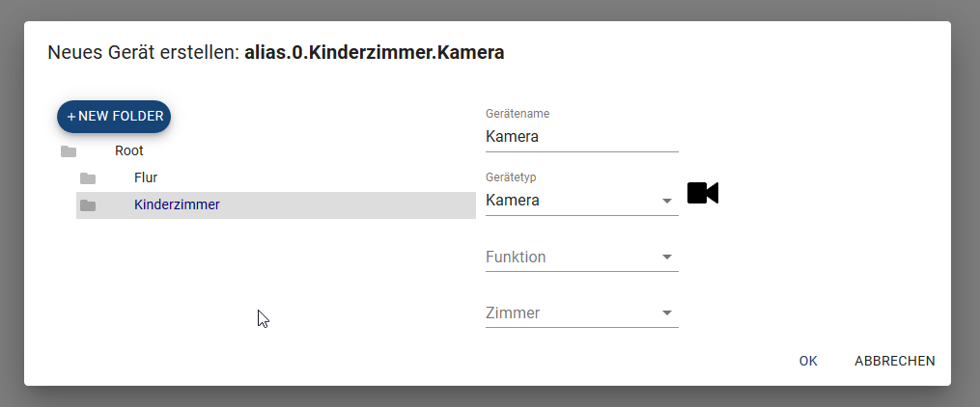Open the Gerätetyp dropdown arrow
980x407 pixels.
tap(667, 201)
